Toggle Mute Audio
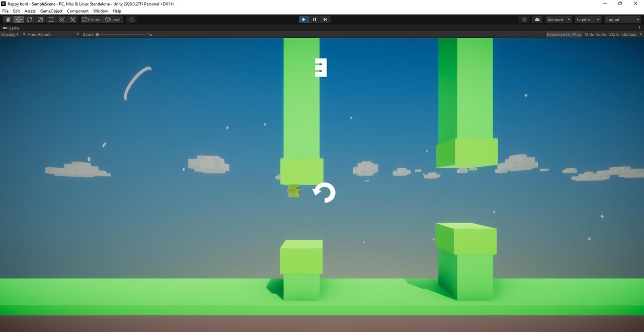 (595, 34)
